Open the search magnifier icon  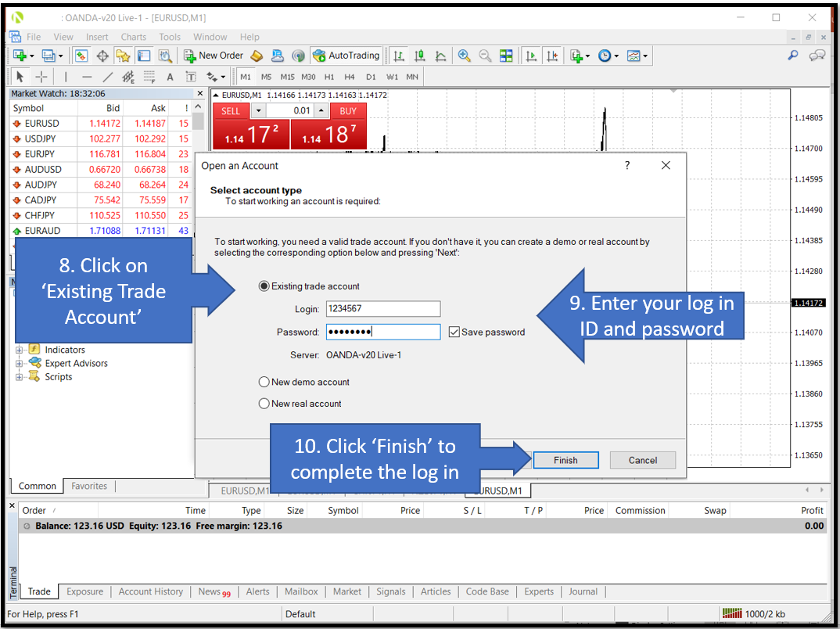pos(793,56)
